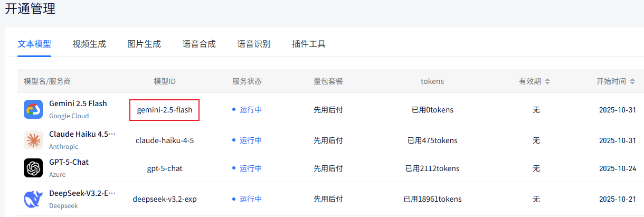Click the 已用0tokens usage cell
Screen dimensions: 644x217
click(432, 110)
